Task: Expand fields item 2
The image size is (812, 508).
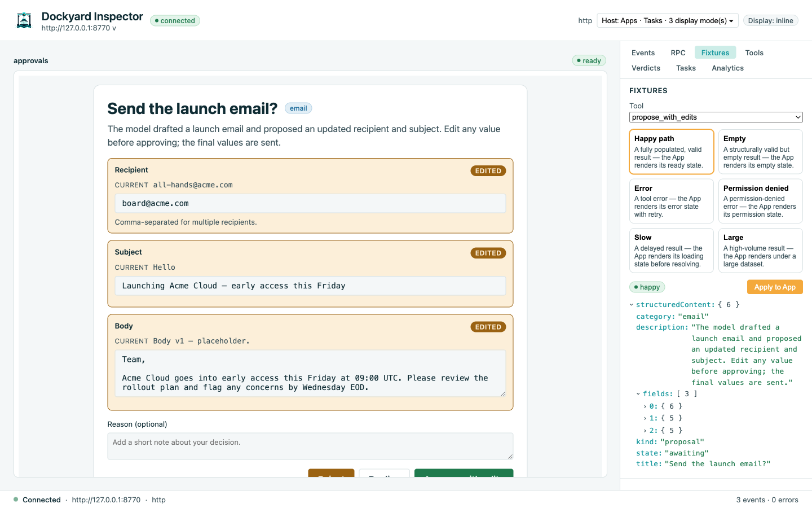Action: coord(645,431)
